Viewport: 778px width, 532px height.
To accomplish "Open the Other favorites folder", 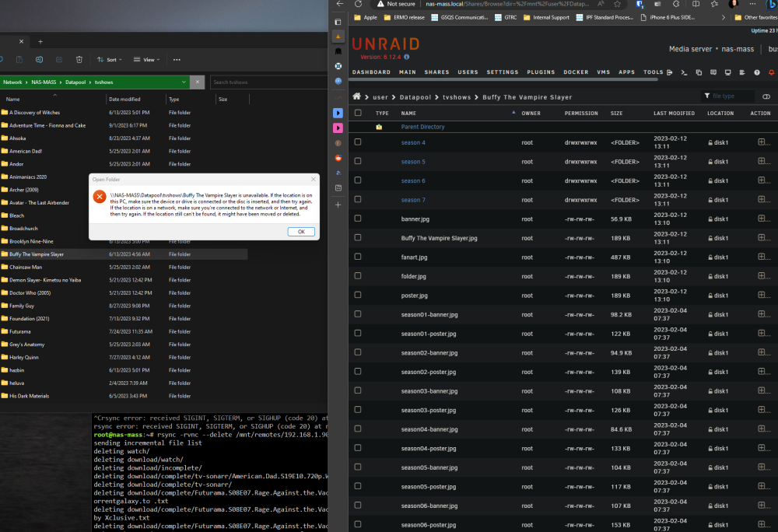I will 755,17.
